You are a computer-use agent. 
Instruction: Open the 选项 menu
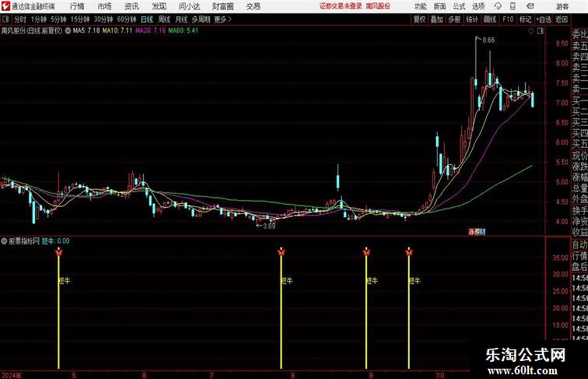point(478,6)
